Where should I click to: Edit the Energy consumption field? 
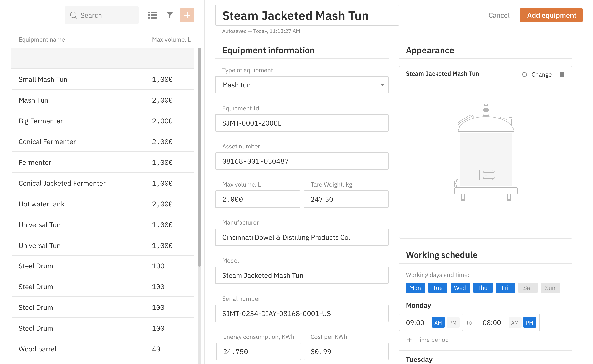click(x=258, y=351)
